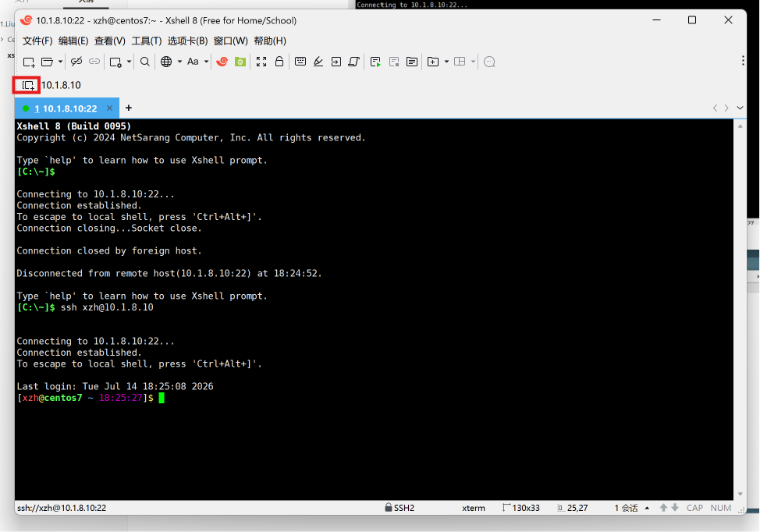Open the 编辑(E) menu
The image size is (760, 532).
(73, 41)
